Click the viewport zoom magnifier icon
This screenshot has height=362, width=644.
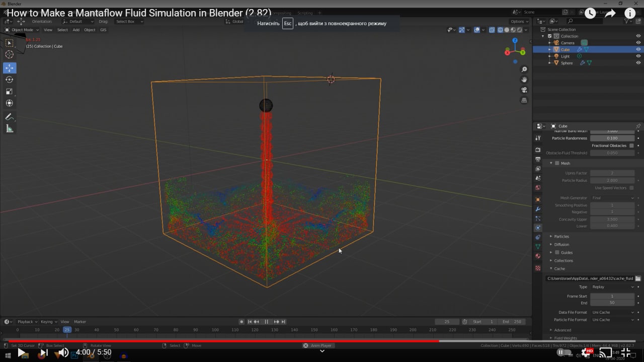point(524,69)
